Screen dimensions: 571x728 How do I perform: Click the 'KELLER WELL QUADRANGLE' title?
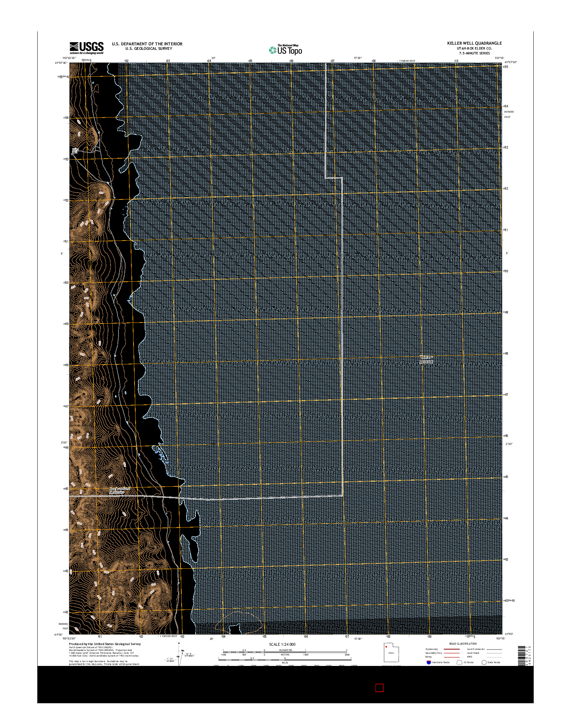tap(474, 43)
